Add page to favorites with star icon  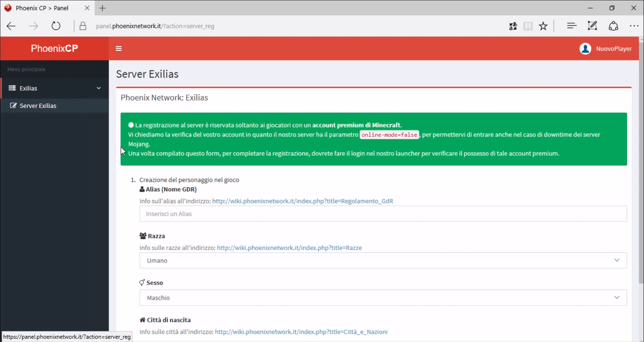(543, 26)
